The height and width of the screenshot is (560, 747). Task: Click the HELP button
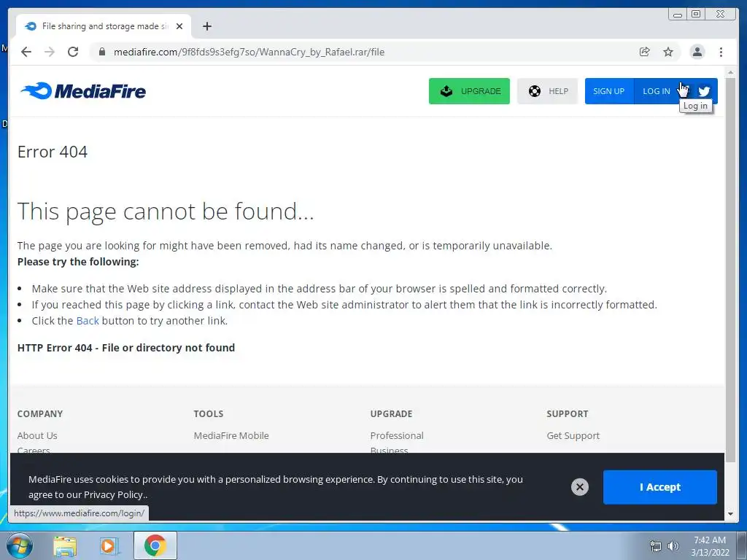click(547, 91)
